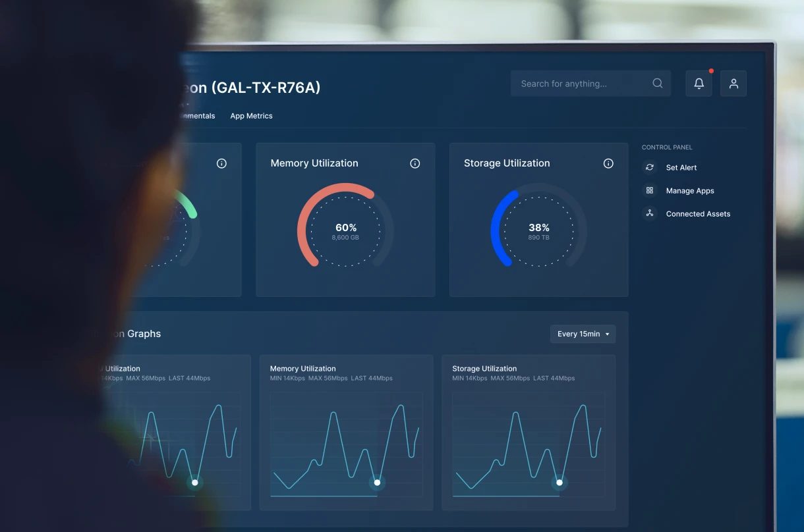Click the user profile icon
804x532 pixels.
(733, 83)
